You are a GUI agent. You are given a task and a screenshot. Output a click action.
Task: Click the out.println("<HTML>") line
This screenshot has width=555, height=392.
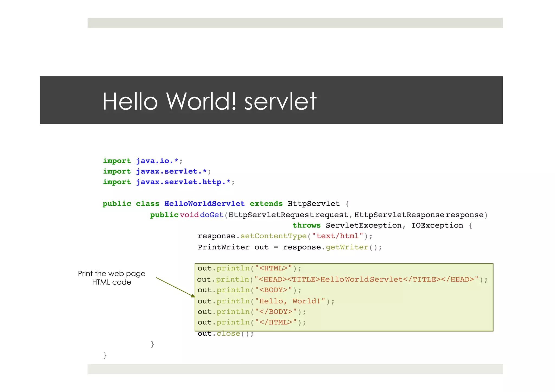(249, 268)
